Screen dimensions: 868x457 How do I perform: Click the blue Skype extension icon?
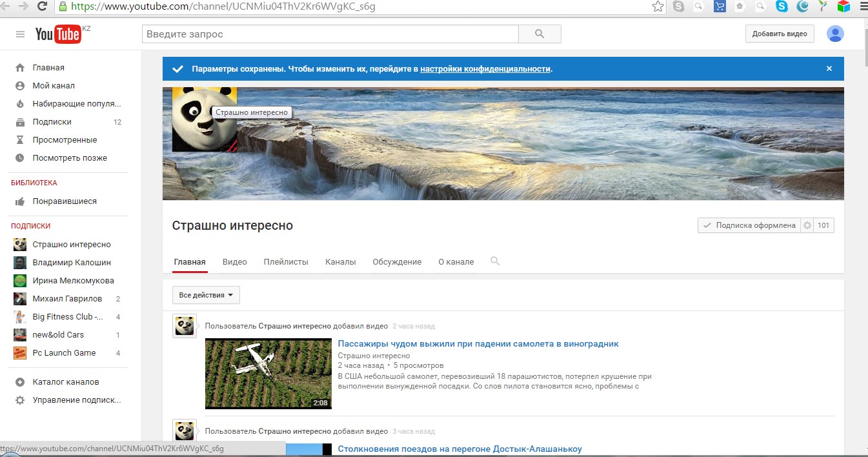782,6
